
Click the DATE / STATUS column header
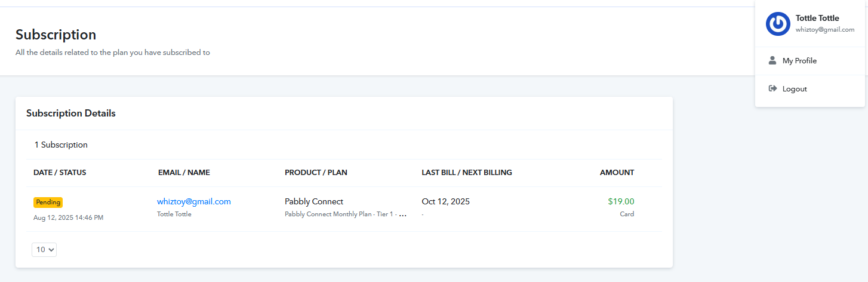(60, 173)
